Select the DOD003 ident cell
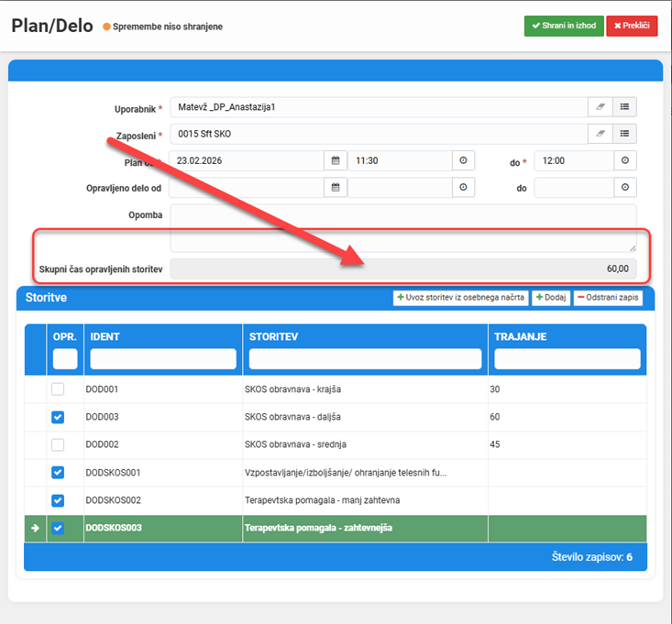 coord(163,417)
